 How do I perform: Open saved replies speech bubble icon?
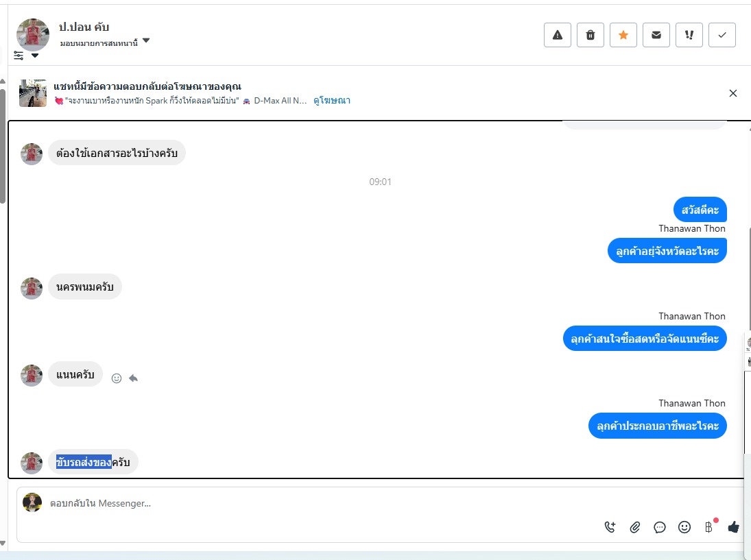(x=660, y=528)
